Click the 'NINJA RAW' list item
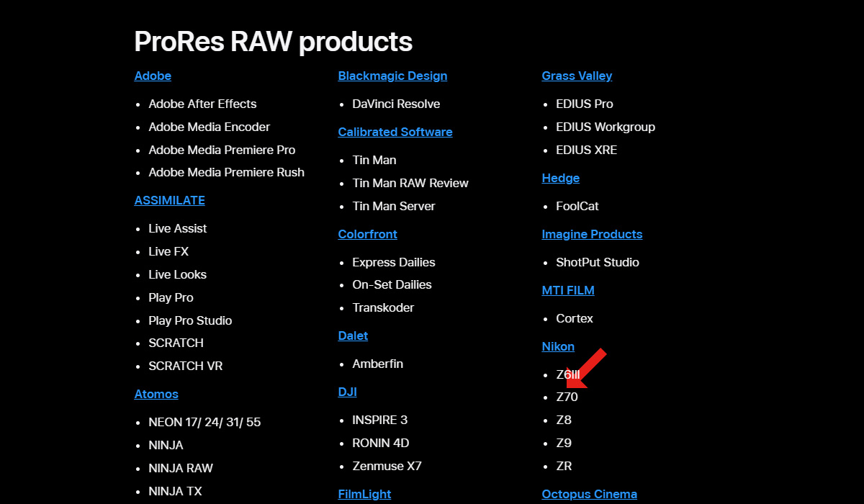 181,468
